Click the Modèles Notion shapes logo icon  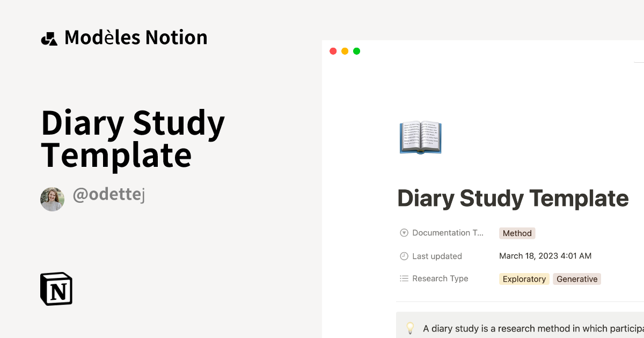point(49,39)
